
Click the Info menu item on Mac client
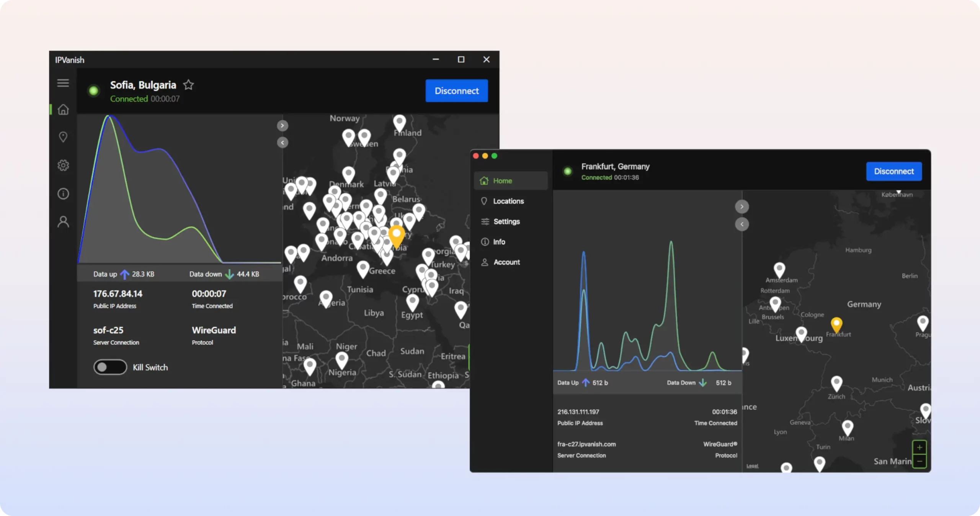499,241
